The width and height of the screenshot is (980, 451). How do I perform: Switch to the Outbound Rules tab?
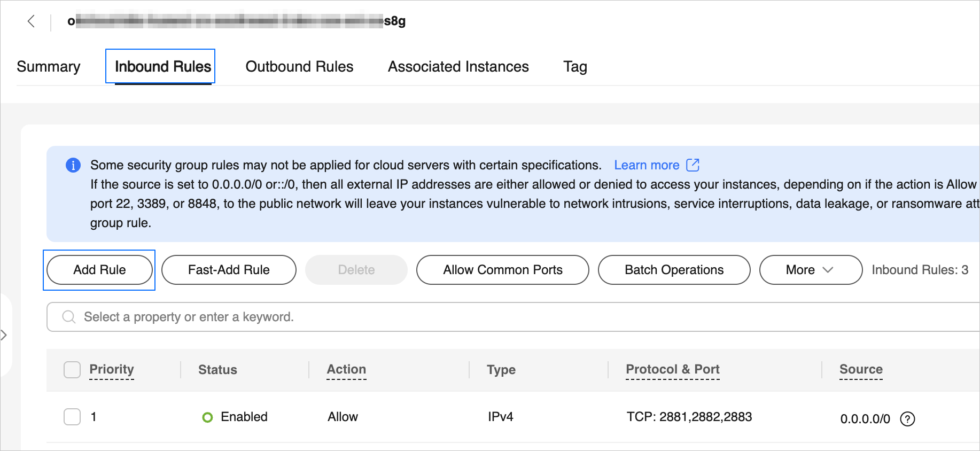click(299, 67)
